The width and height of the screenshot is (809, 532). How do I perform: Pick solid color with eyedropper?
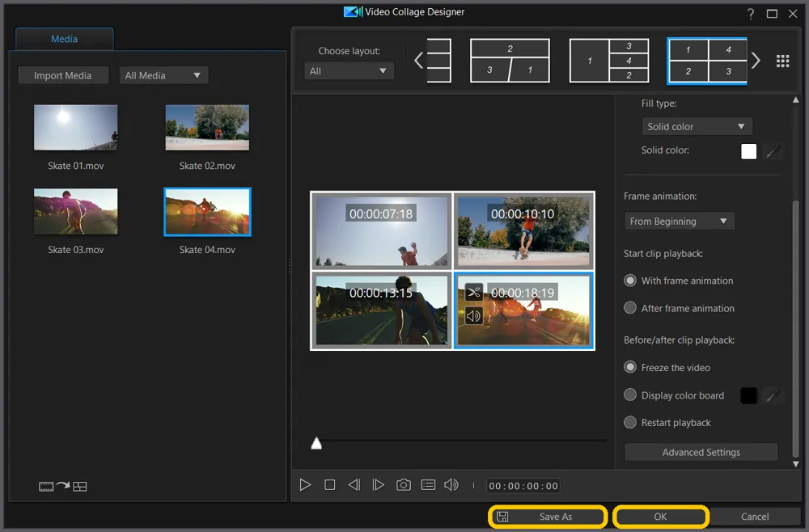click(x=773, y=151)
